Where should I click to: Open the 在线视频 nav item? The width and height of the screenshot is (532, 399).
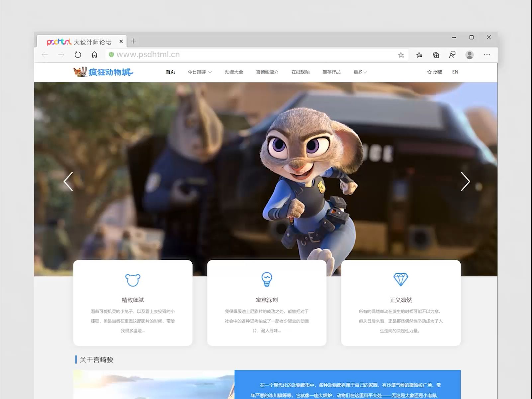tap(301, 72)
